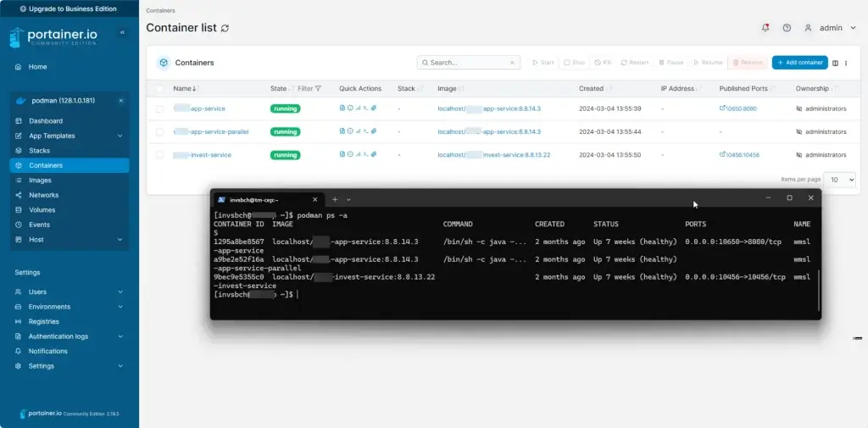This screenshot has width=868, height=428.
Task: Open Images in sidebar
Action: [70, 180]
